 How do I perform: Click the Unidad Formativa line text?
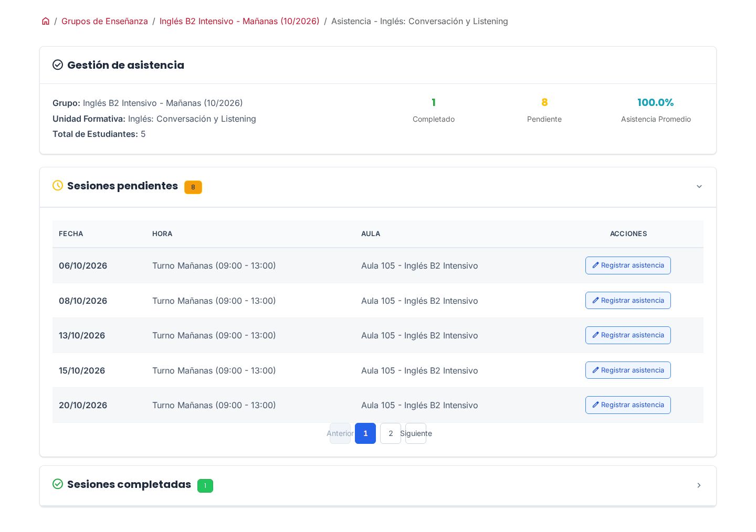point(154,119)
